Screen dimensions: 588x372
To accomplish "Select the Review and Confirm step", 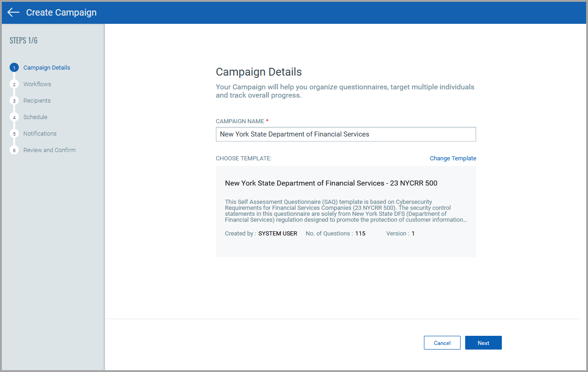I will (x=49, y=150).
